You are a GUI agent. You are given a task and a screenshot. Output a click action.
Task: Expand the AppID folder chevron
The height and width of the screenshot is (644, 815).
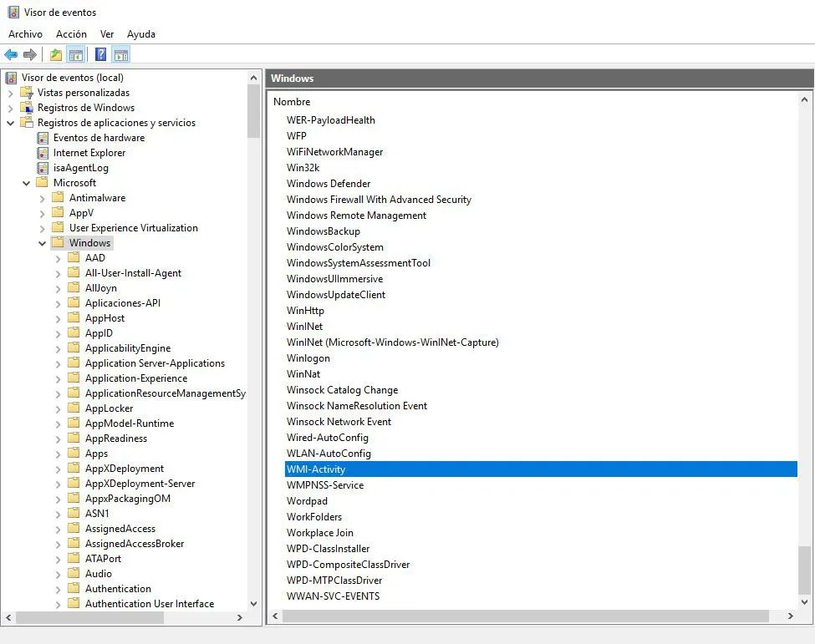coord(58,334)
